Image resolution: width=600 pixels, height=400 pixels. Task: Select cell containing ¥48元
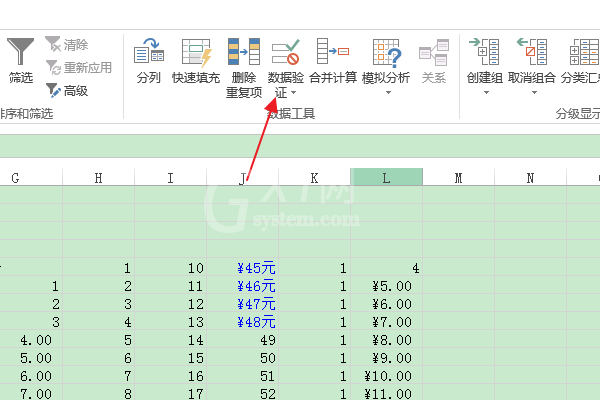(x=243, y=322)
